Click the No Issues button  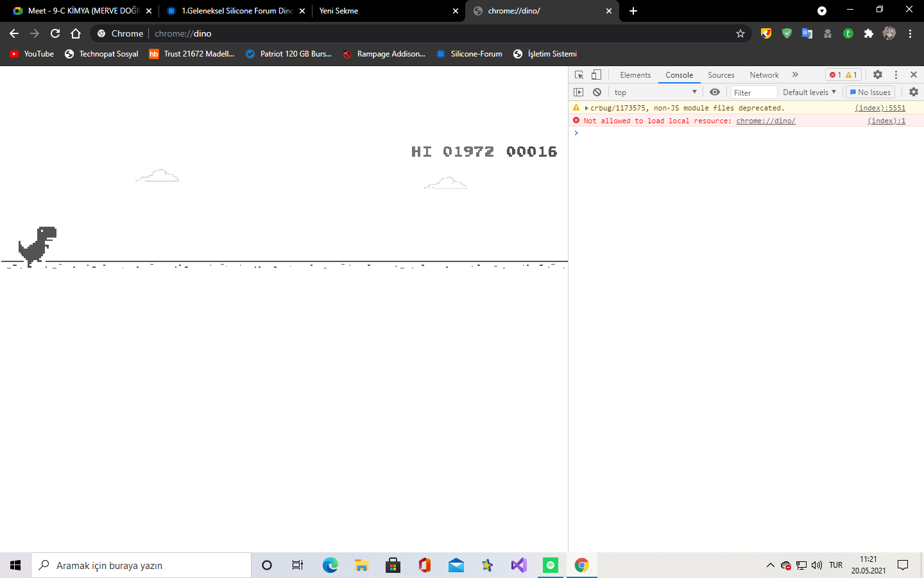(870, 92)
